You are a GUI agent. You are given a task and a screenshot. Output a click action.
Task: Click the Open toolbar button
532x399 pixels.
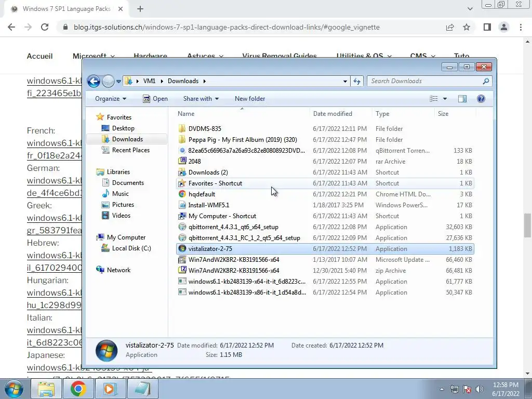click(155, 99)
